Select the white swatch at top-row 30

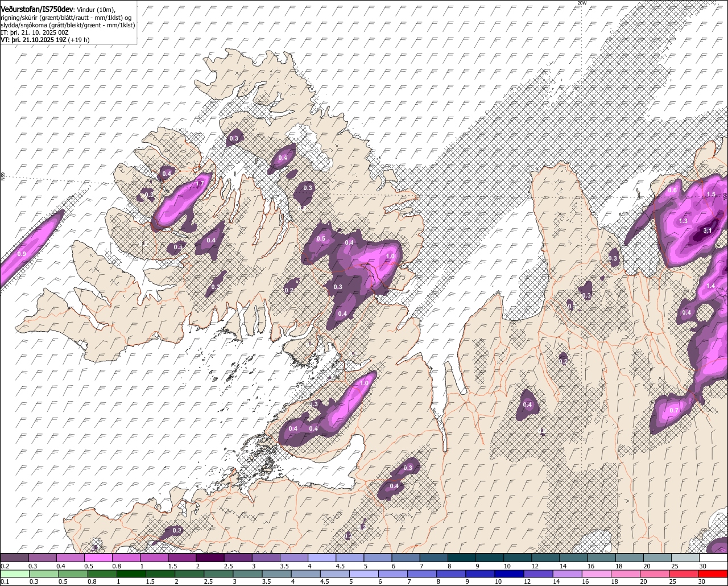tap(713, 558)
